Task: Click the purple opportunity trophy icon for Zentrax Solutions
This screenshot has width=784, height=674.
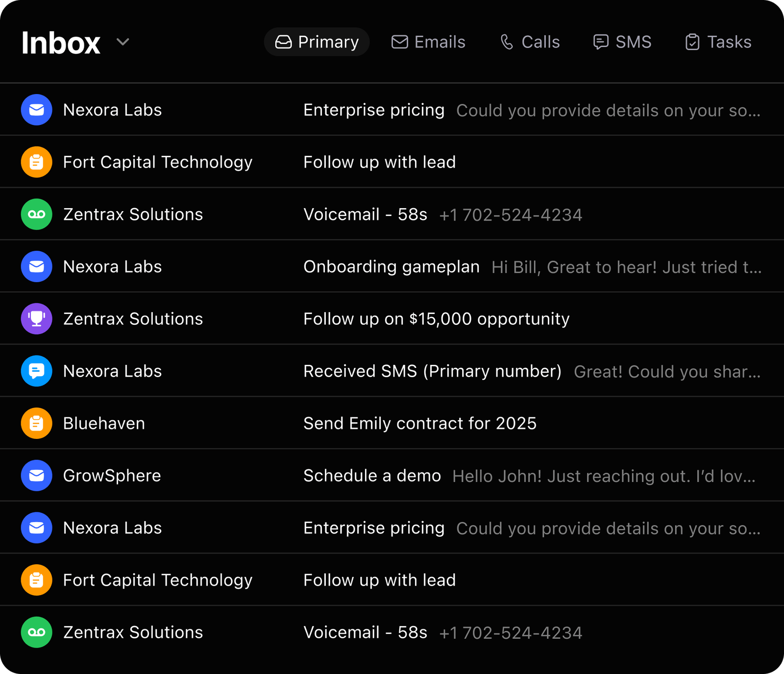Action: point(36,318)
